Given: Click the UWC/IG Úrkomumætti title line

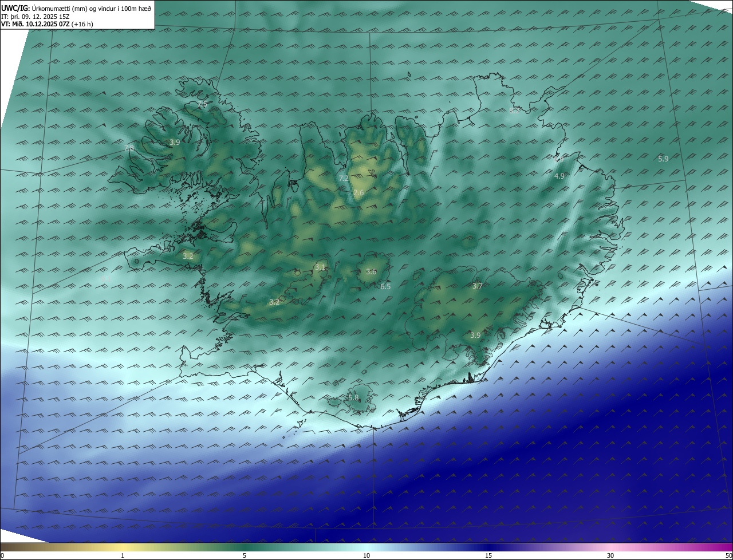Looking at the screenshot, I should 76,8.
